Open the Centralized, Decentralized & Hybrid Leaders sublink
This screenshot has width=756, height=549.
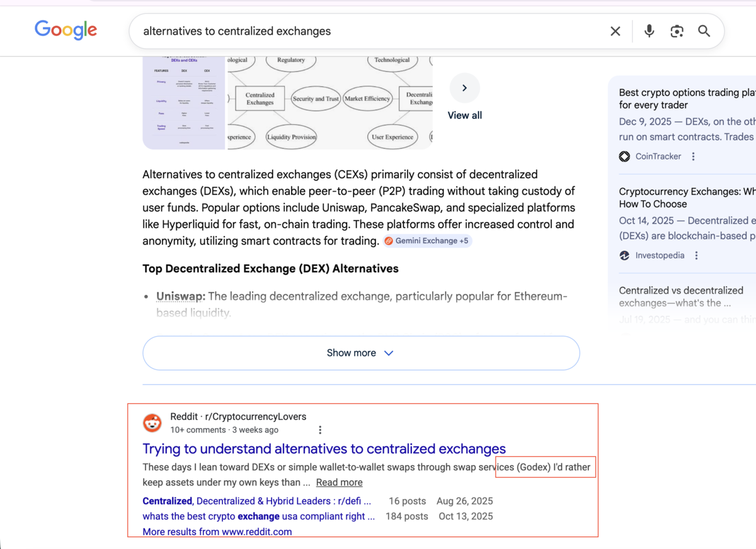256,501
